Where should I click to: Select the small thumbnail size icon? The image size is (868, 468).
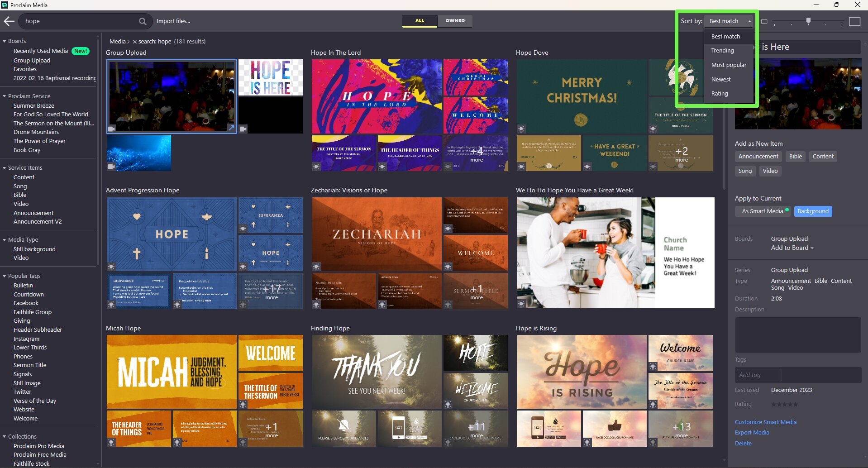(x=765, y=21)
